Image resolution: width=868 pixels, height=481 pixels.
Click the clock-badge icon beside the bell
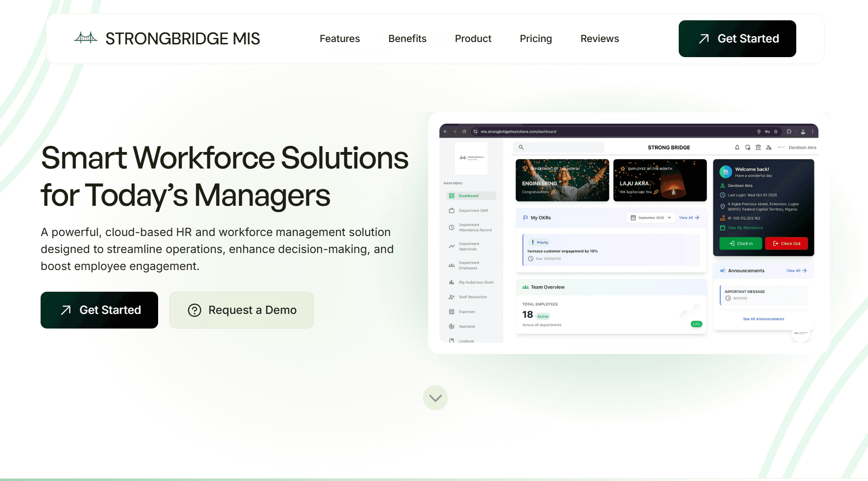point(748,147)
